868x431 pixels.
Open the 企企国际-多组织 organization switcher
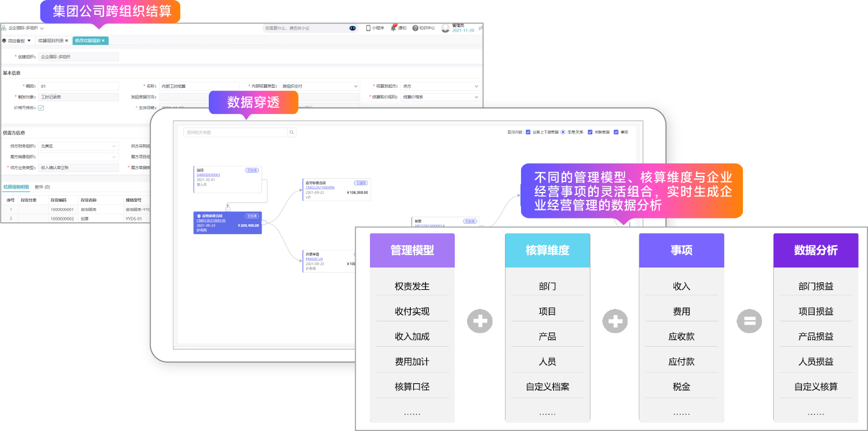tap(22, 28)
